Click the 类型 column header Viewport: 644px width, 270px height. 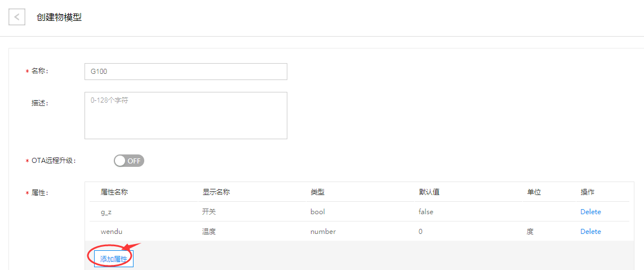pyautogui.click(x=317, y=192)
